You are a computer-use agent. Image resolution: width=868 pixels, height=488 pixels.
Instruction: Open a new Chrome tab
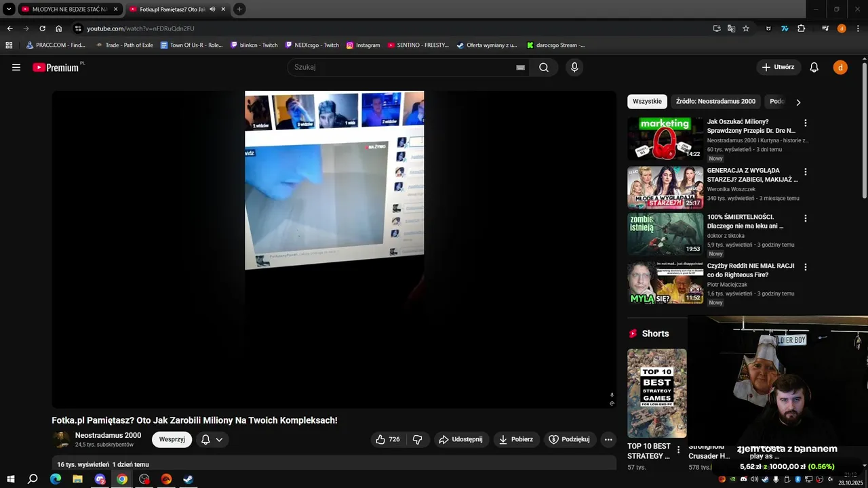(239, 9)
